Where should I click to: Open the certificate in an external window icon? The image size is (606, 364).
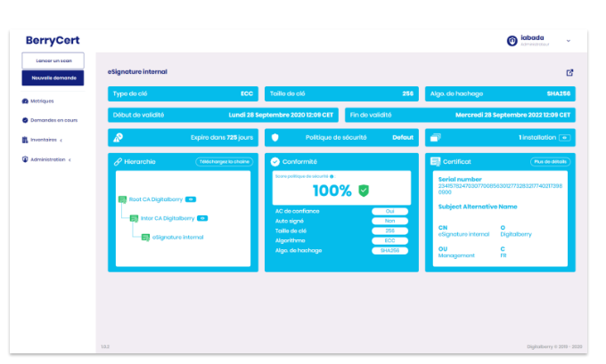pos(569,73)
